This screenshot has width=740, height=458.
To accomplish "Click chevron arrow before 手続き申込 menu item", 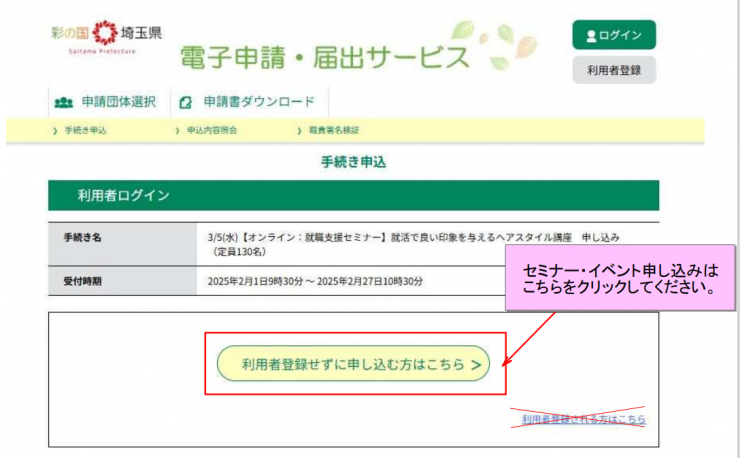I will (x=55, y=131).
